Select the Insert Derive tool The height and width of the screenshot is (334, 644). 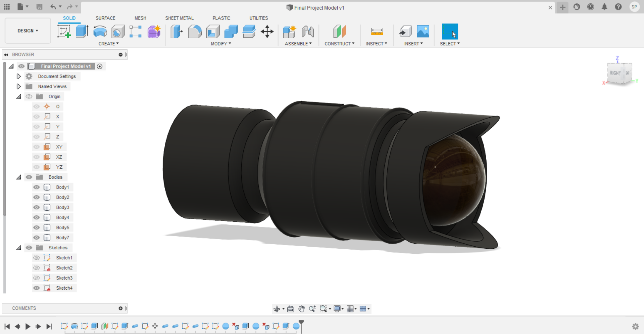[x=405, y=32]
